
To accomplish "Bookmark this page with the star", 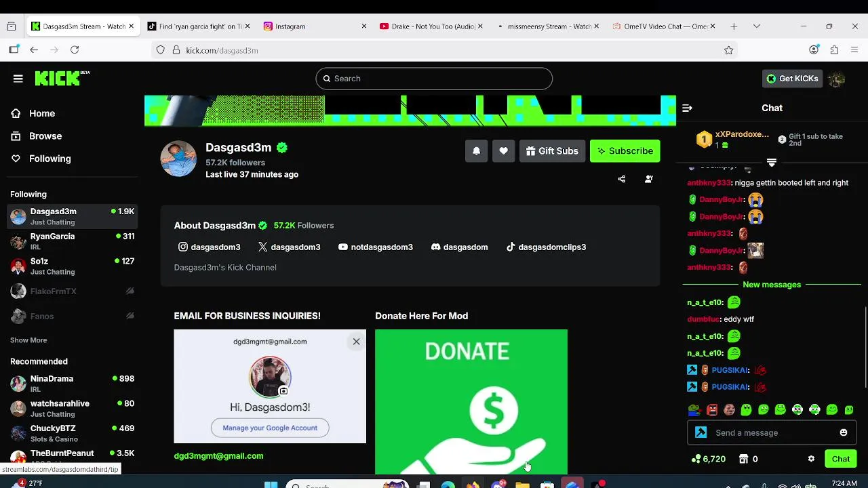I will [728, 50].
